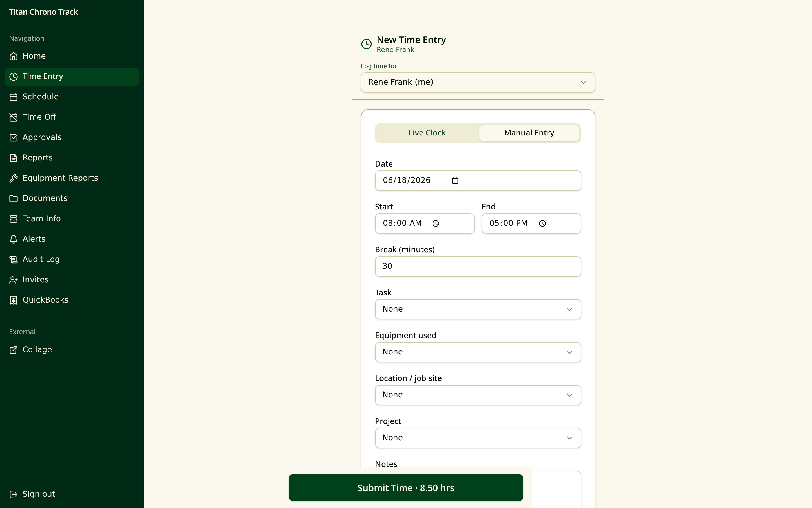Click the Approvals checkmark icon

pos(14,137)
